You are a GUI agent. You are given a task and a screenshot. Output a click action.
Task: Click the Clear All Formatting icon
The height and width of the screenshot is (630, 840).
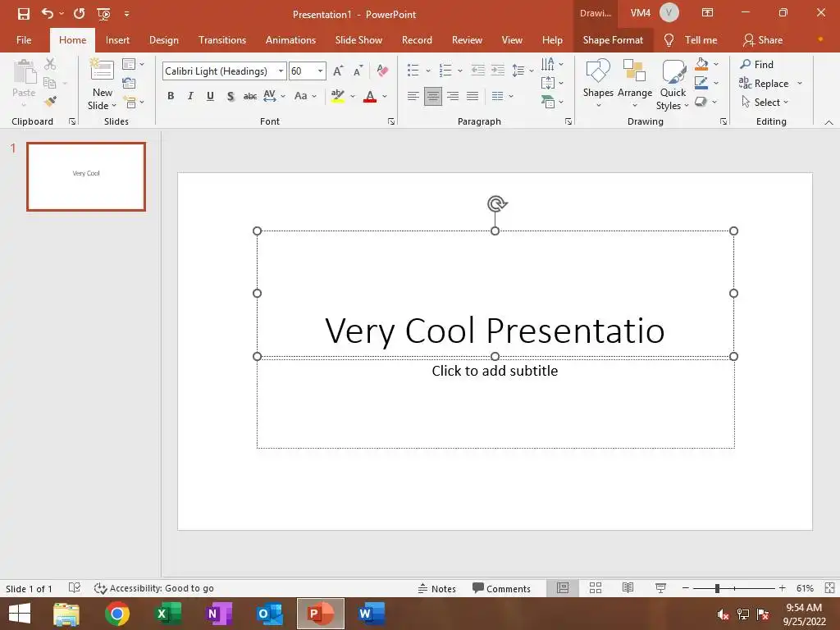pos(382,71)
